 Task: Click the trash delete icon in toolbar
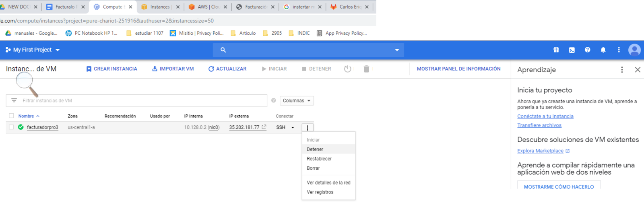(366, 69)
